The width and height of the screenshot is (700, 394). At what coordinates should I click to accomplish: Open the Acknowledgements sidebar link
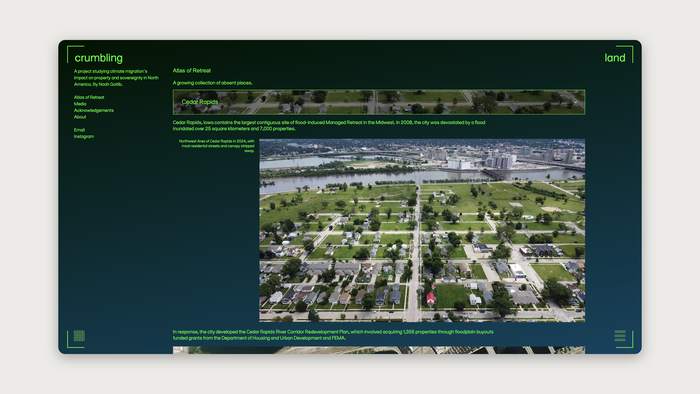click(94, 110)
